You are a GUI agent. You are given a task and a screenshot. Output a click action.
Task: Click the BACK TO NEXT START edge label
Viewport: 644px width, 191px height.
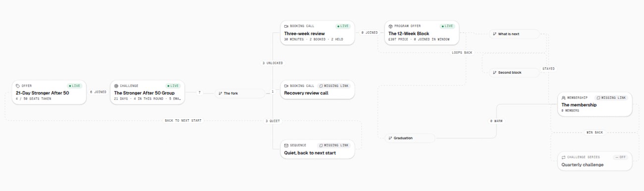183,121
